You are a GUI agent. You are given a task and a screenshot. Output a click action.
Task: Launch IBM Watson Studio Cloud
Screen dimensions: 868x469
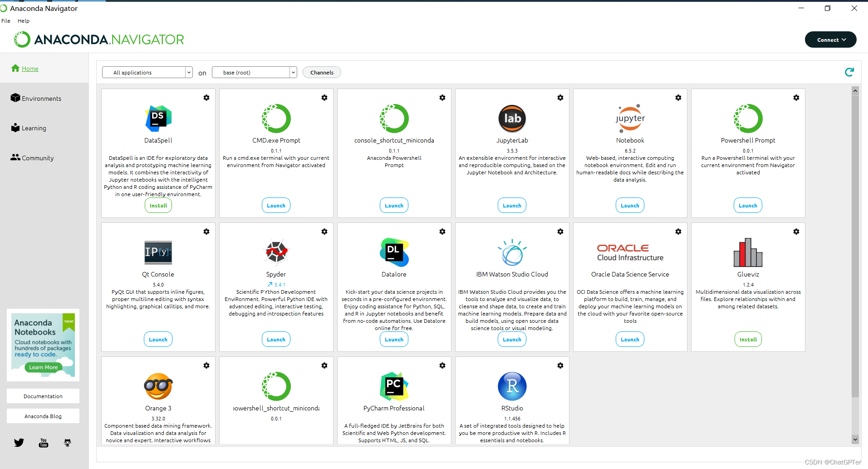tap(512, 340)
